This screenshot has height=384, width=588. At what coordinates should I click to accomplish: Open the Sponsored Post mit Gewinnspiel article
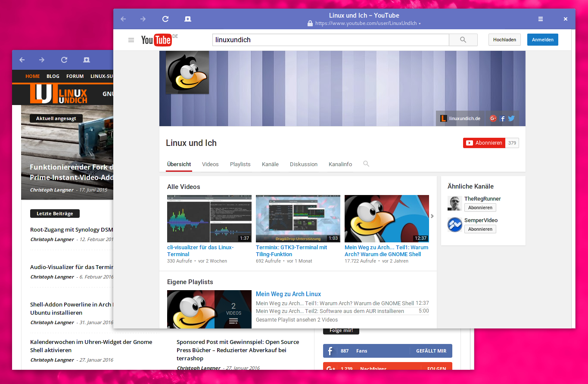pyautogui.click(x=238, y=350)
